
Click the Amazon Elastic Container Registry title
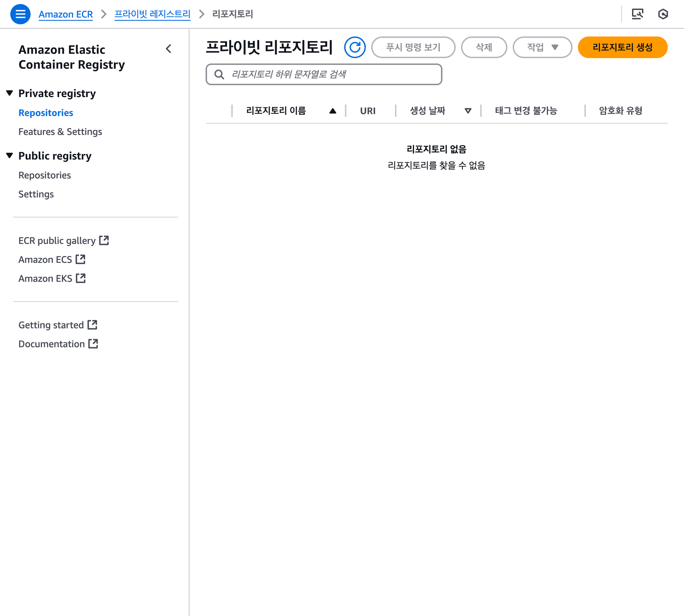coord(72,57)
